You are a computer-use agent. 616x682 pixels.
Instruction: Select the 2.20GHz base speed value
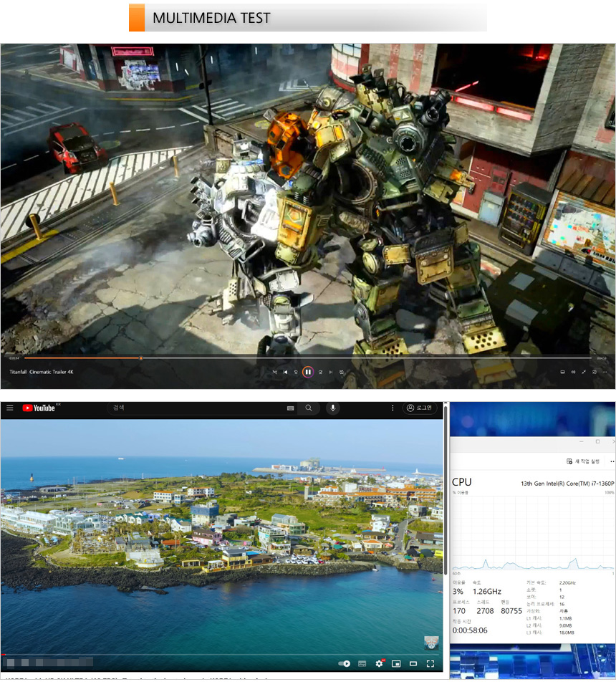click(567, 583)
